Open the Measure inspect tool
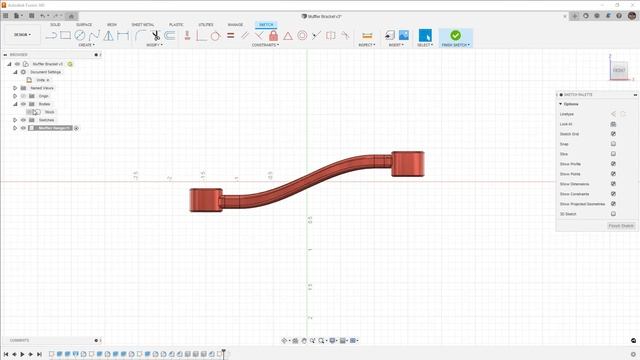 (x=367, y=36)
